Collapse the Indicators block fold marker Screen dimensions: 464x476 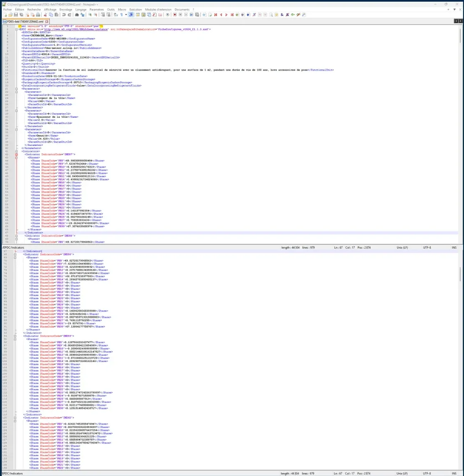pyautogui.click(x=17, y=151)
